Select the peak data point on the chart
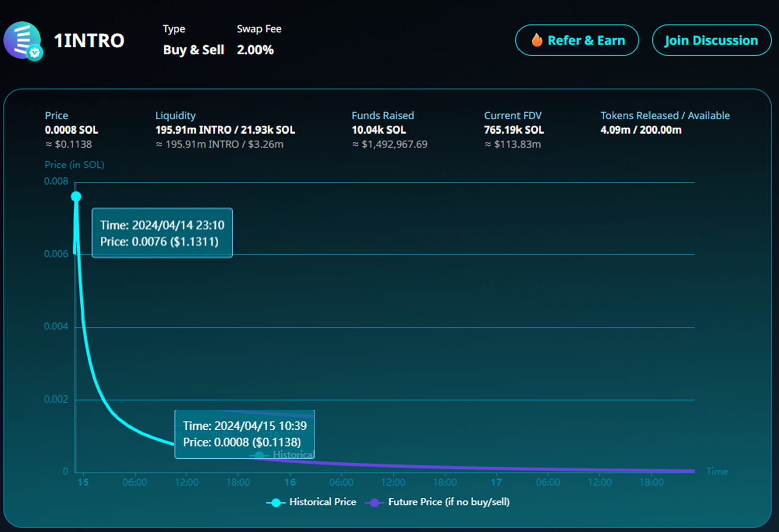This screenshot has width=779, height=532. coord(76,196)
